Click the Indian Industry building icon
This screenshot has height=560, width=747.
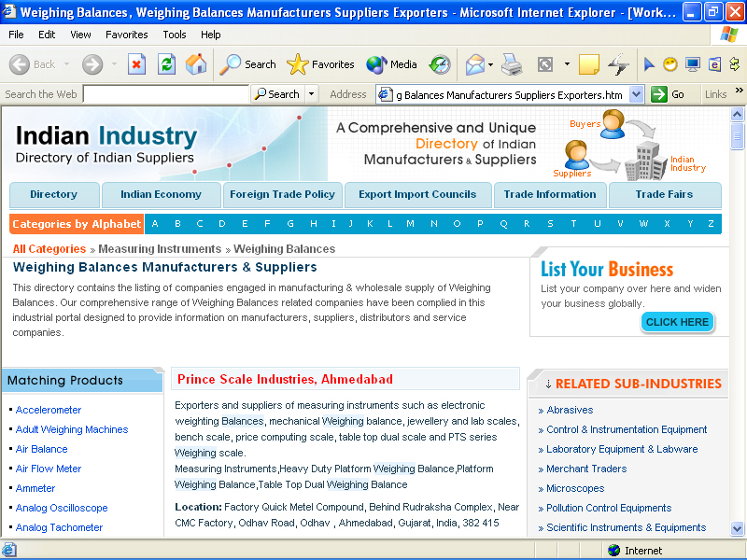[646, 161]
